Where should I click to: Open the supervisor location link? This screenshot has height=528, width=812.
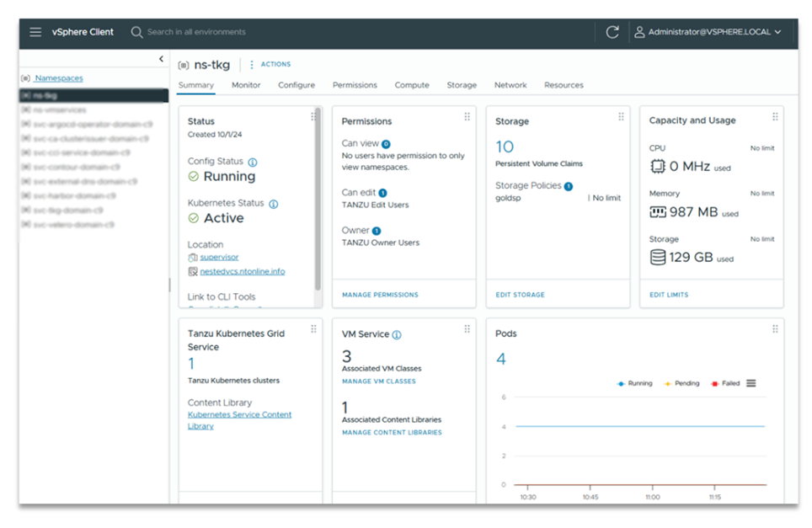coord(219,258)
